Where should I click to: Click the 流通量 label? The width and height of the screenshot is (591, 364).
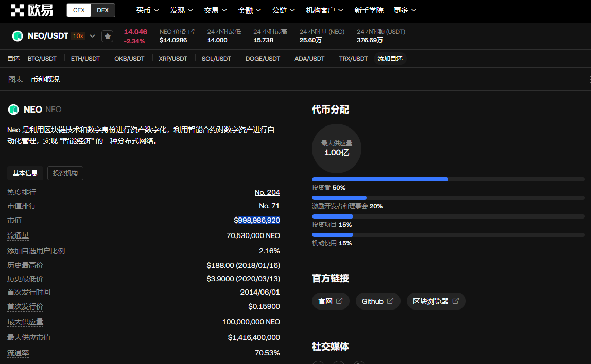point(18,235)
